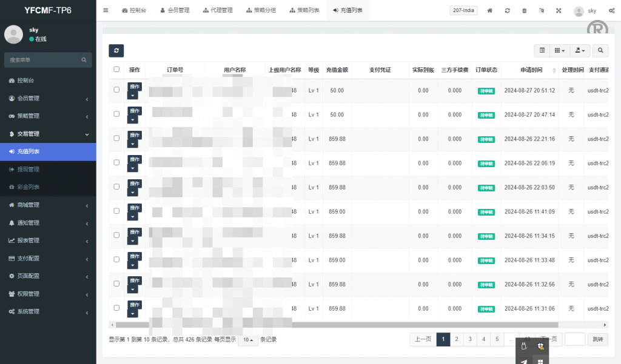
Task: Click the dark refresh button above the table
Action: (116, 51)
